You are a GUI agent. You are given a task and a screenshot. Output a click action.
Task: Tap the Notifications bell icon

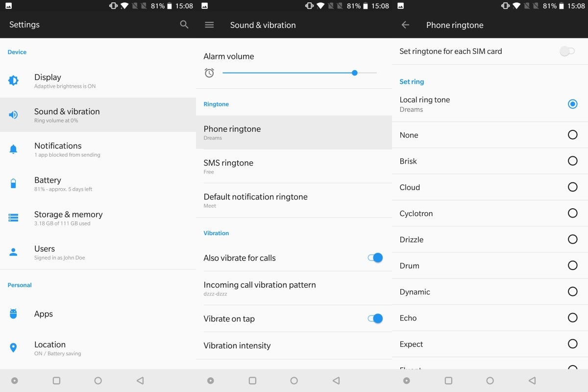pyautogui.click(x=13, y=149)
